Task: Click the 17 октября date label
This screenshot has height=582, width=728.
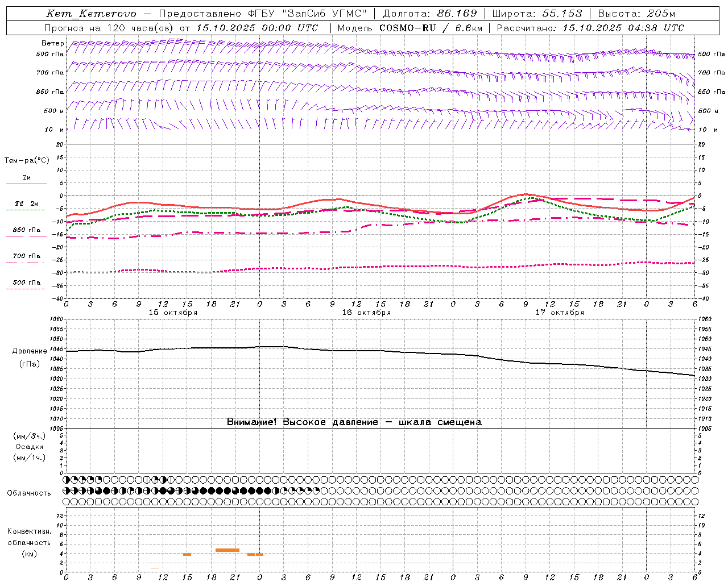Action: (560, 313)
